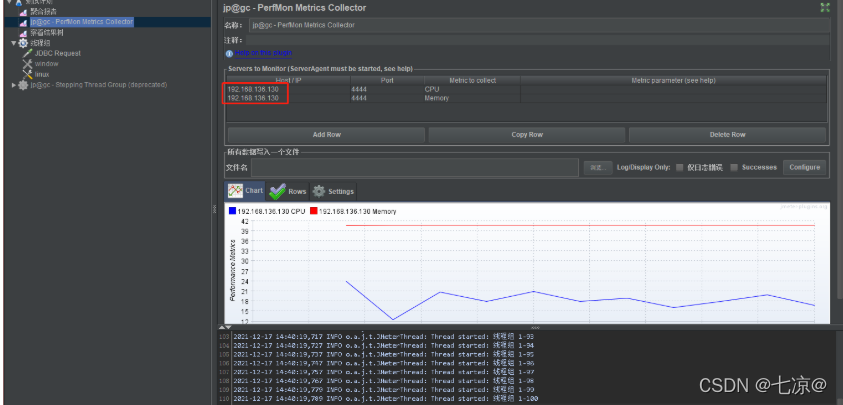Switch to the Chart tab
Viewport: 843px width, 405px height.
click(245, 191)
